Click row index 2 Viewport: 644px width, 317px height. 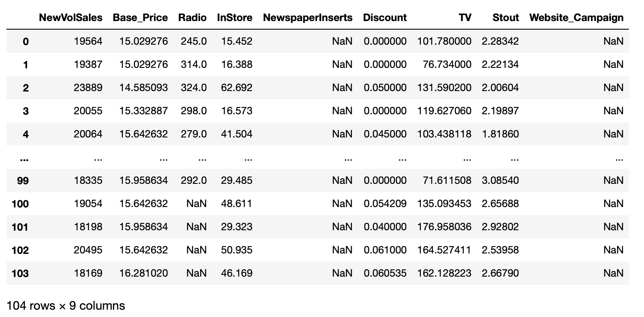click(26, 88)
